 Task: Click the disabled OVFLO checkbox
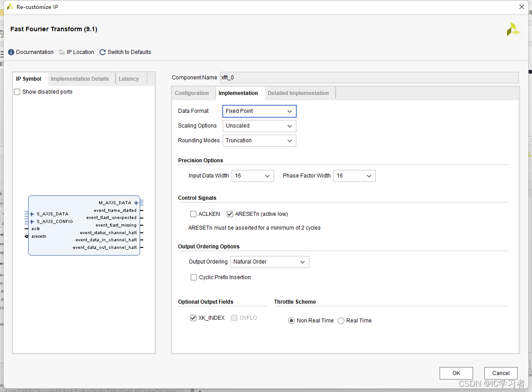pyautogui.click(x=234, y=318)
